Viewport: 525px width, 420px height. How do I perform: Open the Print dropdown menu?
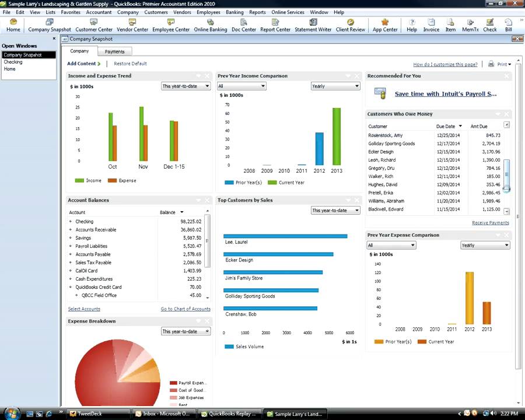pos(504,64)
